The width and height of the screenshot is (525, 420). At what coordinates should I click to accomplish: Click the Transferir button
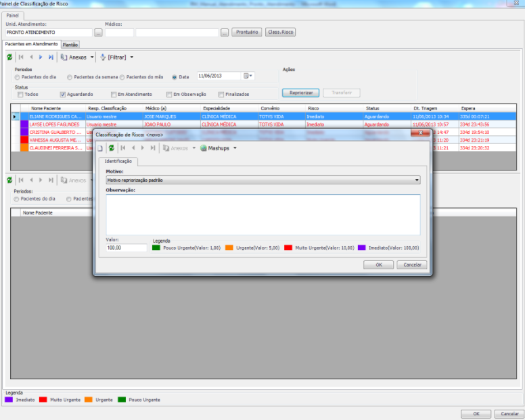342,93
